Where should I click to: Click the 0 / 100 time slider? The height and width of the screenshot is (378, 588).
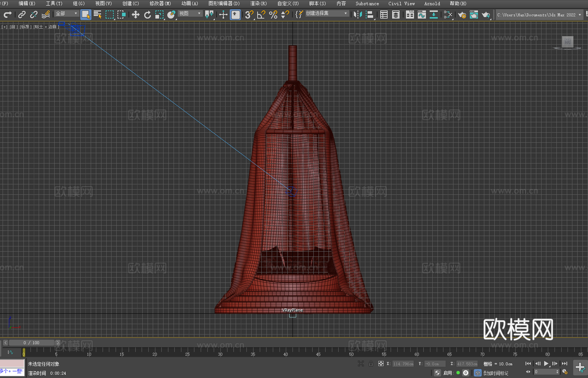(x=31, y=343)
